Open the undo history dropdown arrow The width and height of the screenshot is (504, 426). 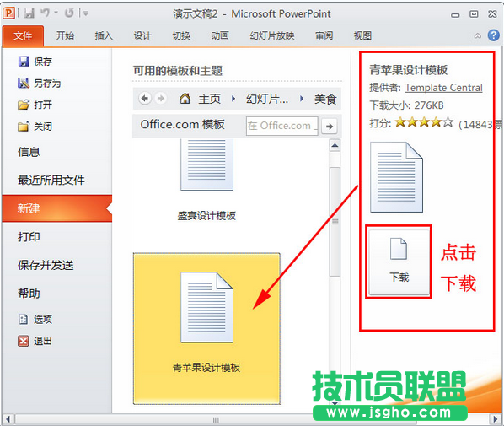[56, 13]
